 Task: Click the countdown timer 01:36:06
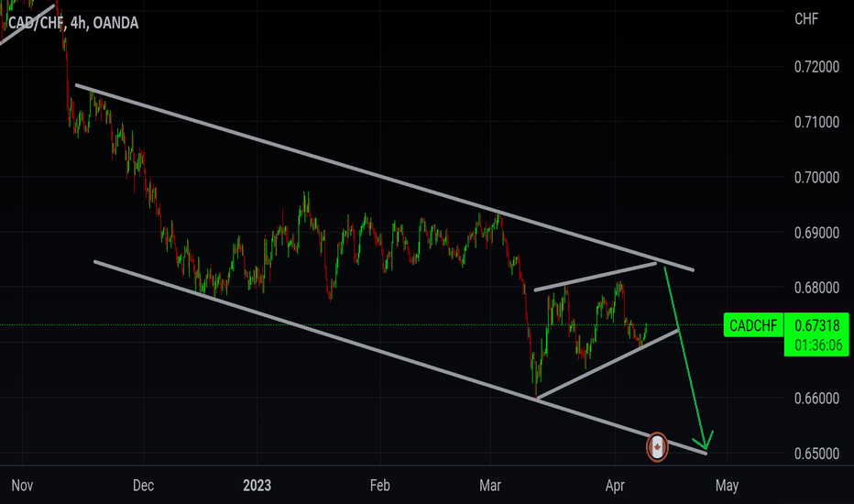(x=818, y=345)
